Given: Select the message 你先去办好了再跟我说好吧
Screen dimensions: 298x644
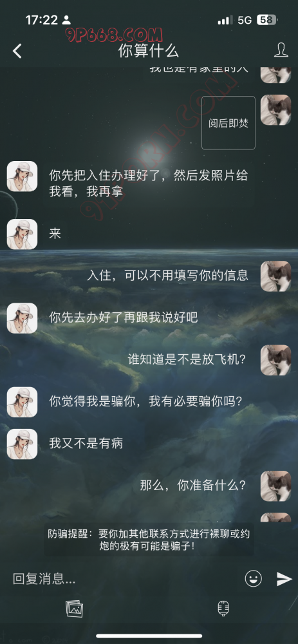Looking at the screenshot, I should 124,317.
